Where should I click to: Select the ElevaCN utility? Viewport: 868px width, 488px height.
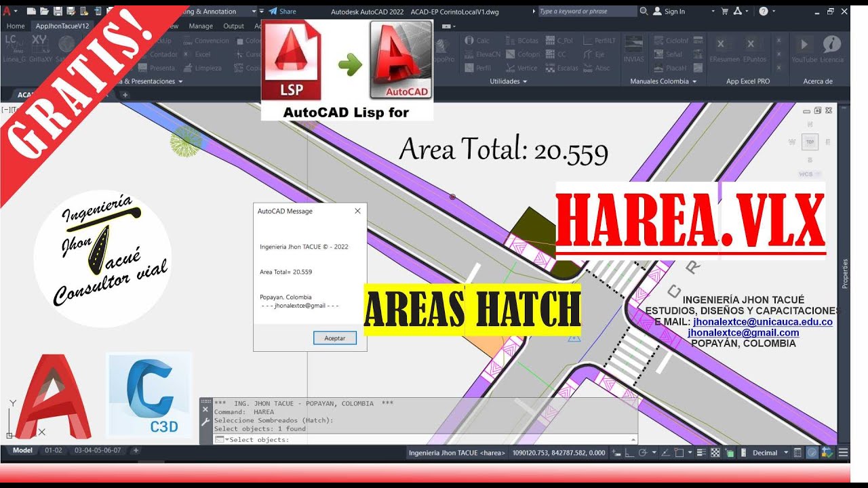click(x=481, y=54)
